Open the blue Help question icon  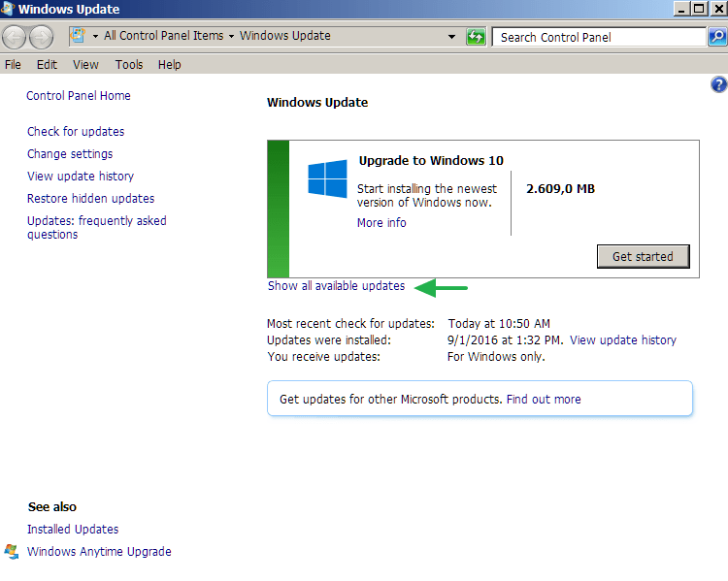tap(718, 85)
